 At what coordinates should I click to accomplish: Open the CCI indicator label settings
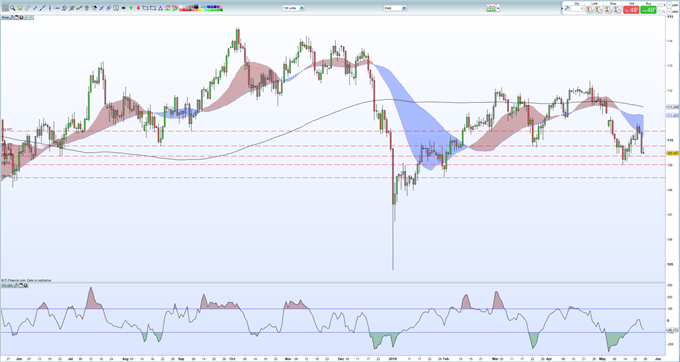pos(7,285)
